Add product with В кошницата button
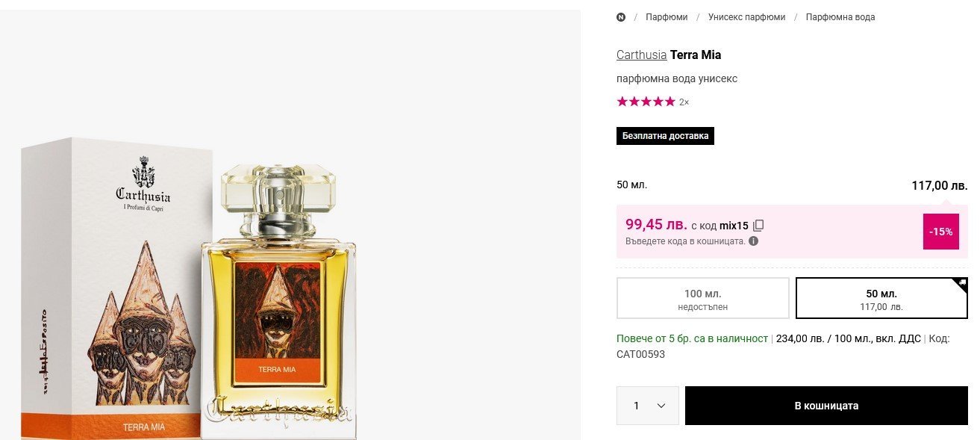The height and width of the screenshot is (440, 980). (x=825, y=406)
